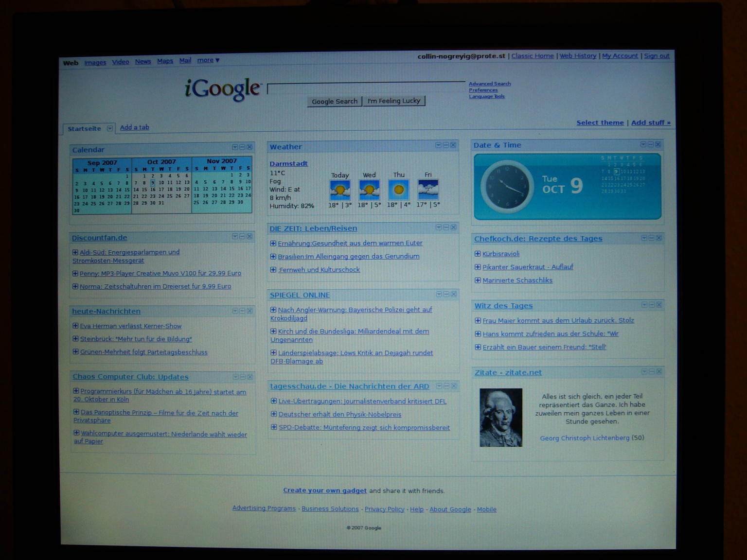Open Mail from top navigation

click(185, 60)
